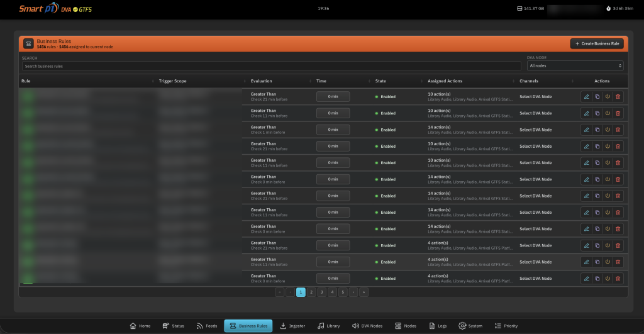This screenshot has width=644, height=334.
Task: Edit the 11 min, 4 action(s) rule
Action: pos(587,262)
